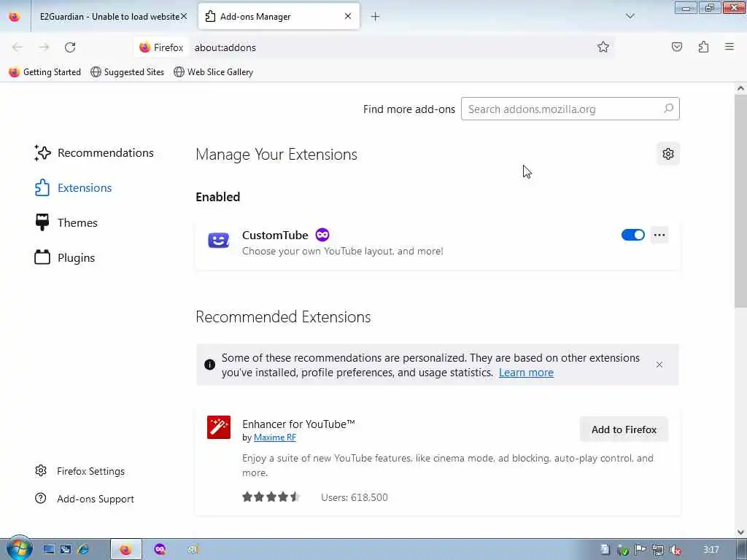Open the Extensions toolbar puzzle icon
Viewport: 747px width, 560px height.
coord(703,47)
